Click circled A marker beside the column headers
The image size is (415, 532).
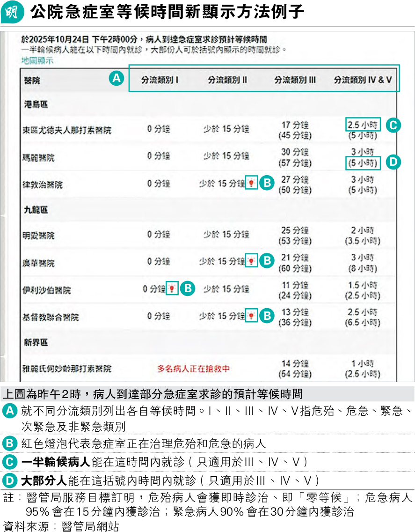point(116,78)
